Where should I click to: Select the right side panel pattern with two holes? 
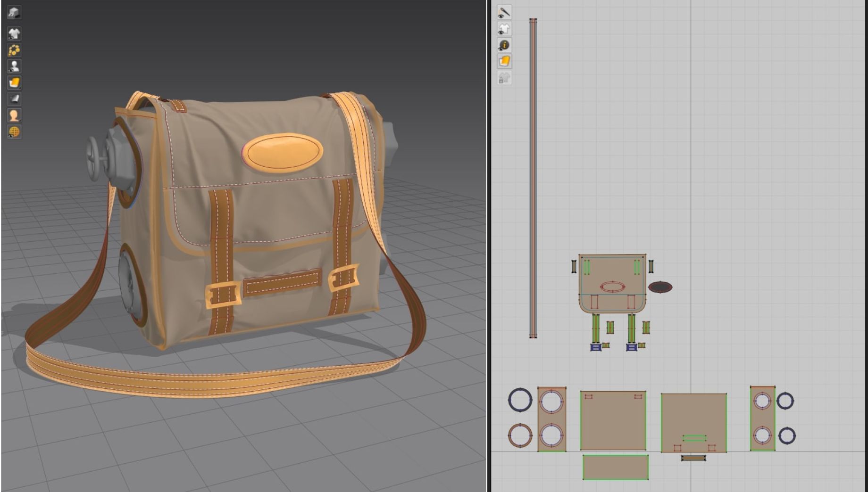click(x=763, y=418)
